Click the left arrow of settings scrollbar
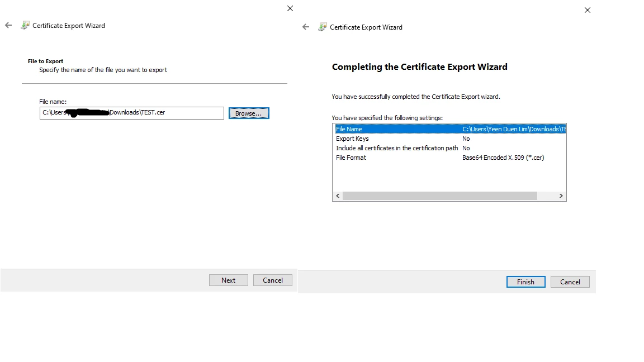Screen dimensions: 644x362 coord(338,196)
